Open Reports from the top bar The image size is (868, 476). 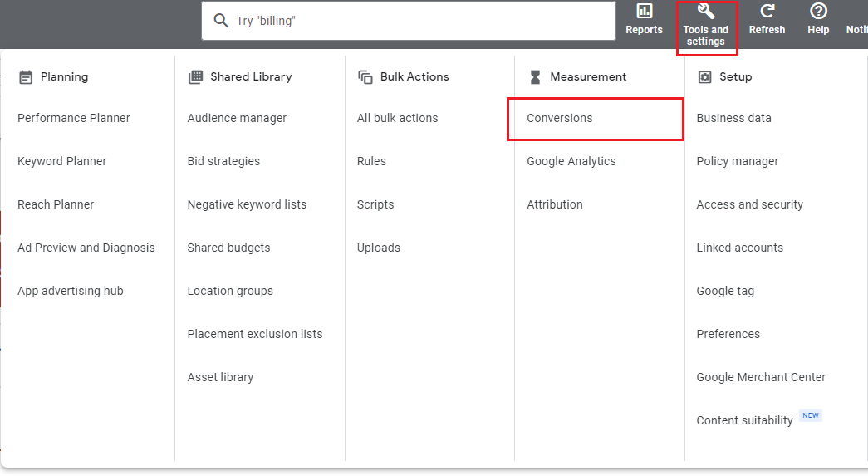coord(644,19)
